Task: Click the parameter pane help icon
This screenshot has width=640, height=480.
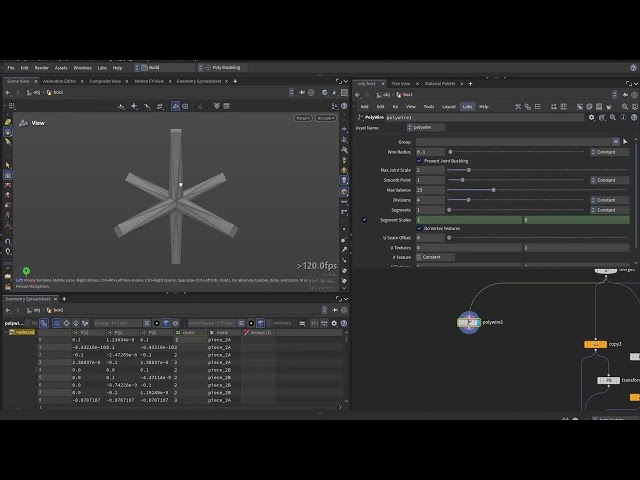Action: point(634,118)
